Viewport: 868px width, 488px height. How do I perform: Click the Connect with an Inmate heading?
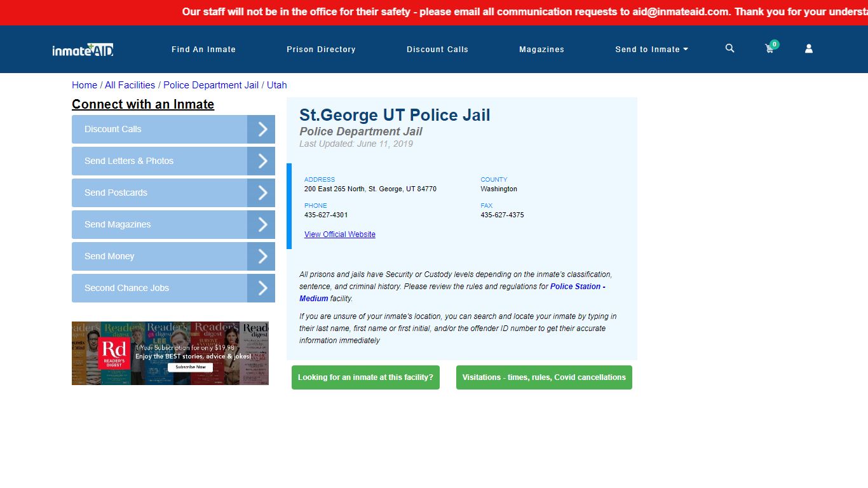pyautogui.click(x=143, y=104)
